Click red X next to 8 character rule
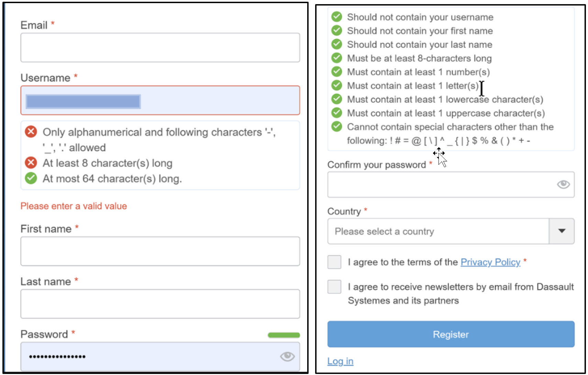The width and height of the screenshot is (588, 375). point(31,162)
